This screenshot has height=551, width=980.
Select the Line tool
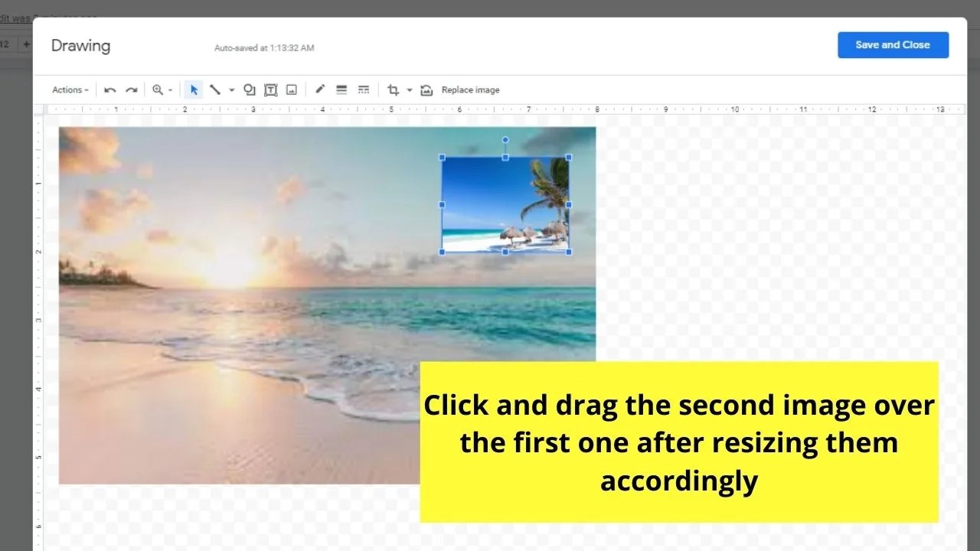214,90
